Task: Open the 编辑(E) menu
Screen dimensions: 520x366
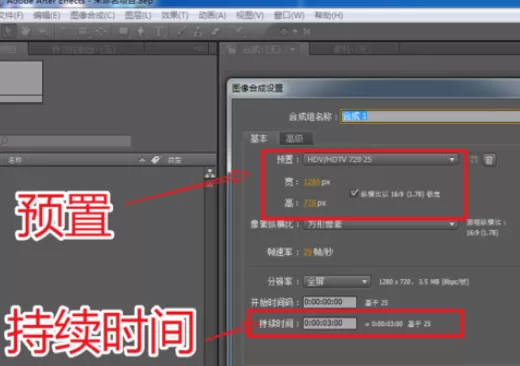Action: (x=47, y=15)
